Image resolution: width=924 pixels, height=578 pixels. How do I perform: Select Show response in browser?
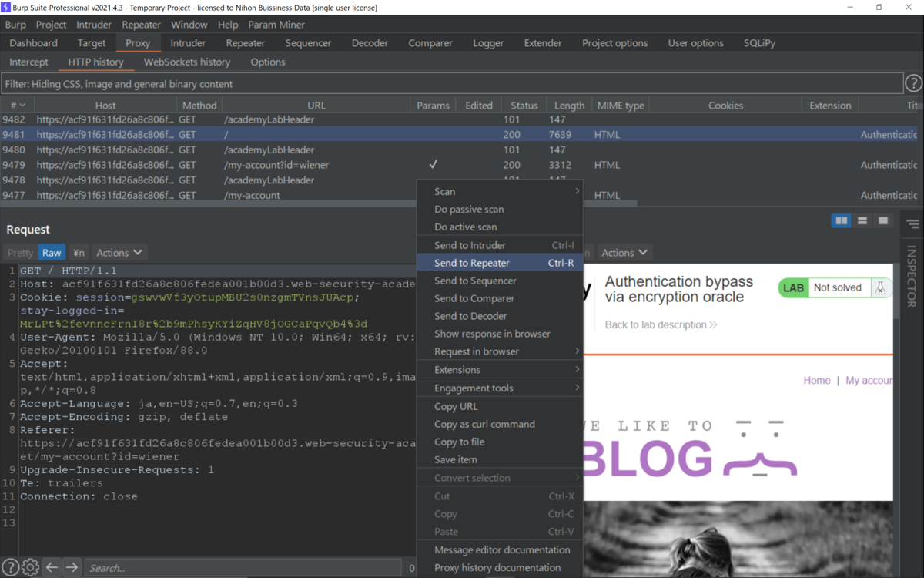point(499,334)
